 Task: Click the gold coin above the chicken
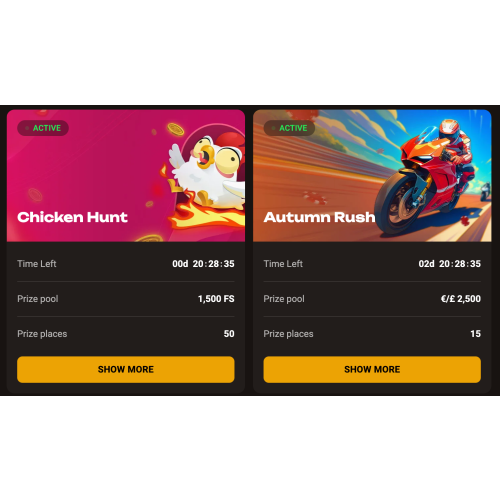point(176,129)
